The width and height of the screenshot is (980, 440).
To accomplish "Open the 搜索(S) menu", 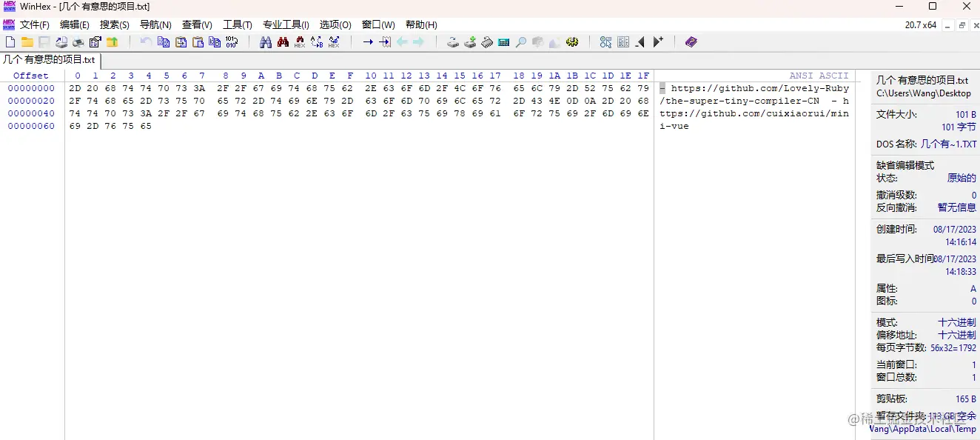I will coord(115,24).
